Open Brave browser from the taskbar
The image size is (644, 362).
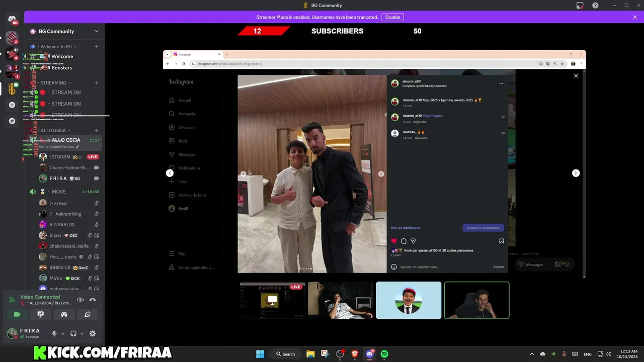[355, 354]
